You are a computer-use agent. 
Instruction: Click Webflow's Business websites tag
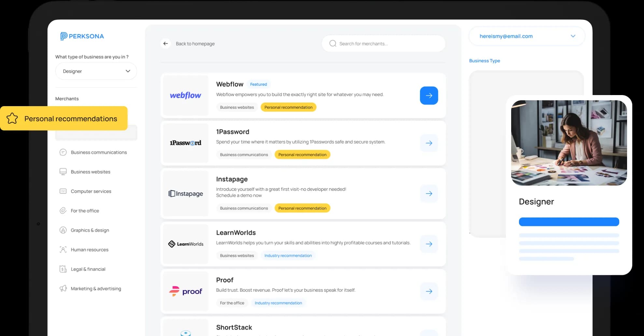click(x=237, y=107)
